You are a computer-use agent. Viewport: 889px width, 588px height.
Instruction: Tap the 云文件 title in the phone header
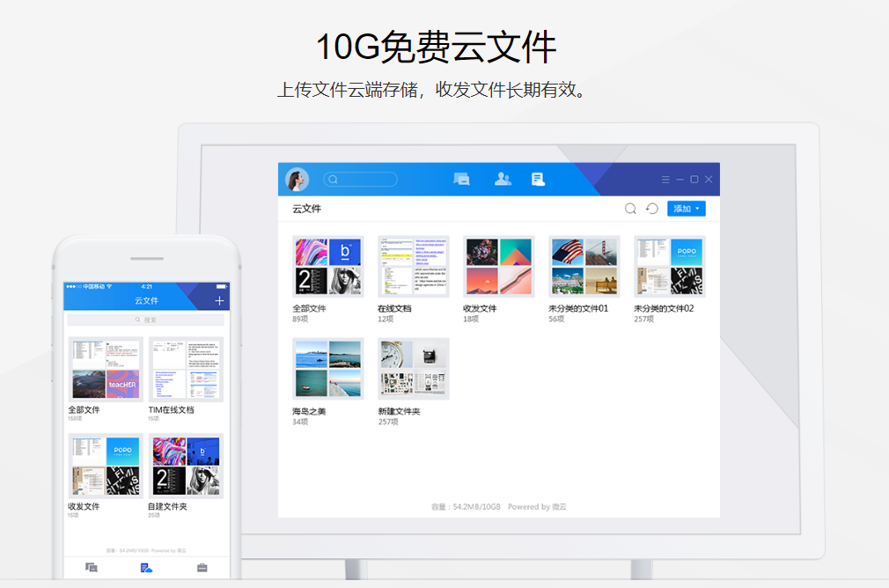tap(146, 300)
